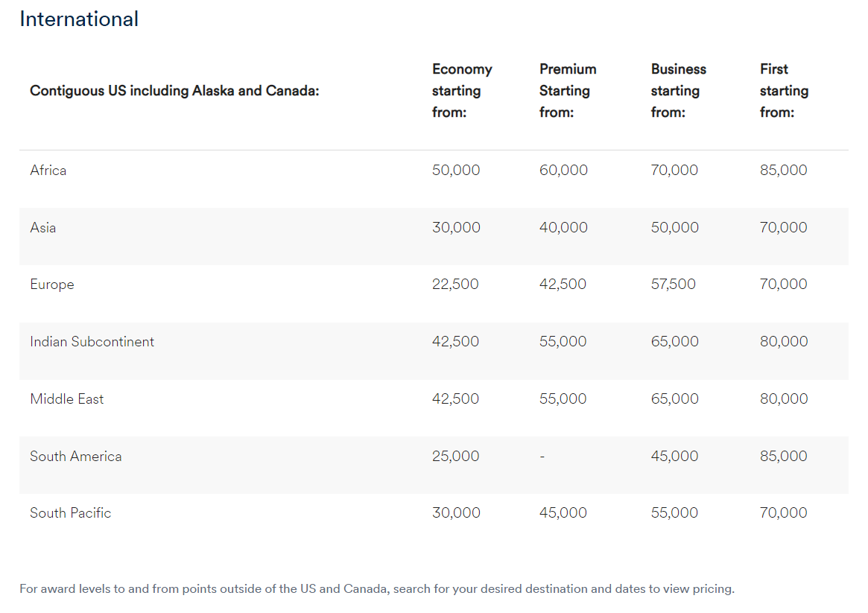Screen dimensions: 868x613
Task: Click Europe's 22,500 economy award value
Action: [x=455, y=285]
